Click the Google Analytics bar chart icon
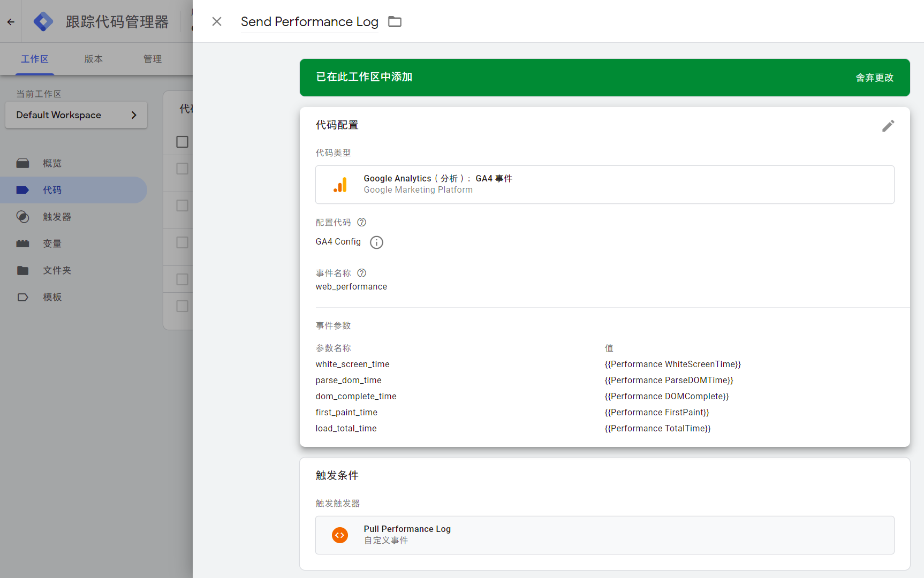The width and height of the screenshot is (924, 578). [x=340, y=185]
